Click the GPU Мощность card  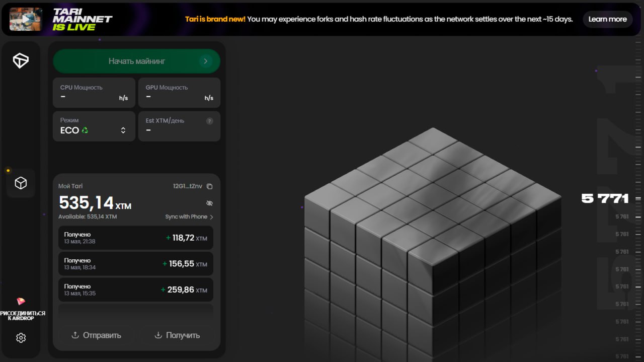180,93
